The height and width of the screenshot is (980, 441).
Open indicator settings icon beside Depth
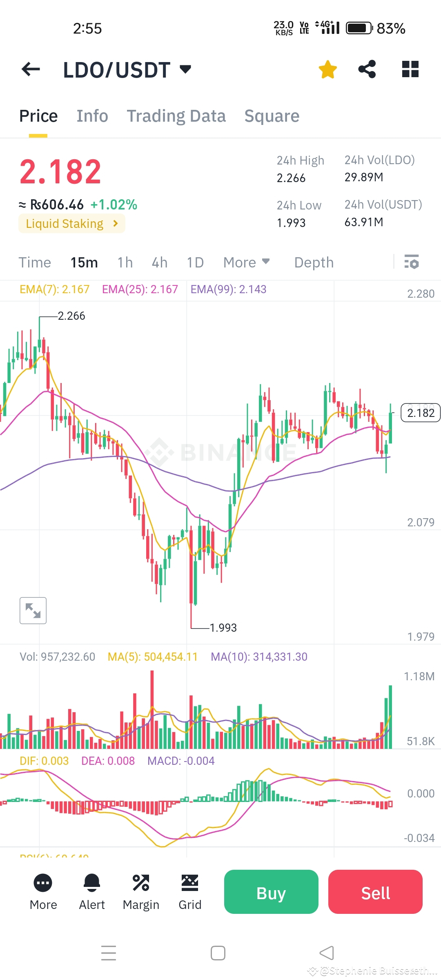(412, 263)
